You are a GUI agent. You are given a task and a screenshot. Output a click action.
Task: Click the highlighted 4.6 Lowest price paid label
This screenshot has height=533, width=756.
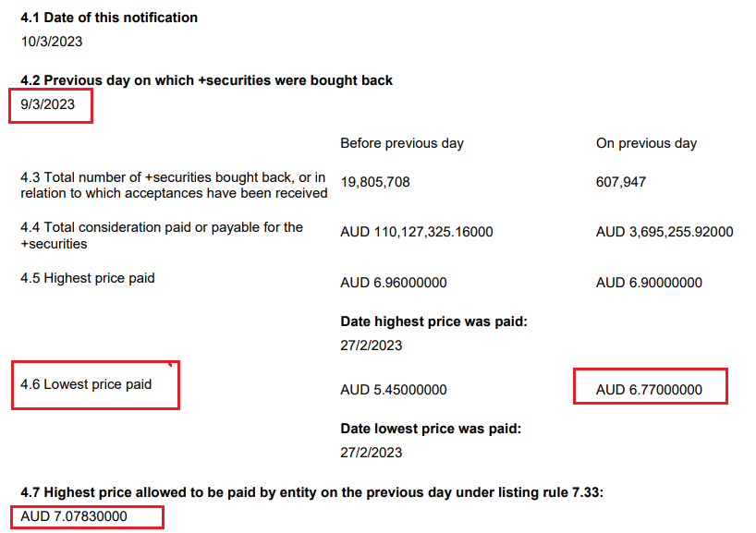[86, 384]
